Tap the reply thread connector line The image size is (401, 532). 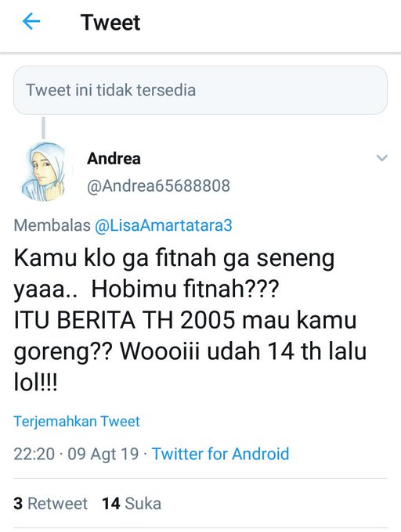click(x=43, y=128)
